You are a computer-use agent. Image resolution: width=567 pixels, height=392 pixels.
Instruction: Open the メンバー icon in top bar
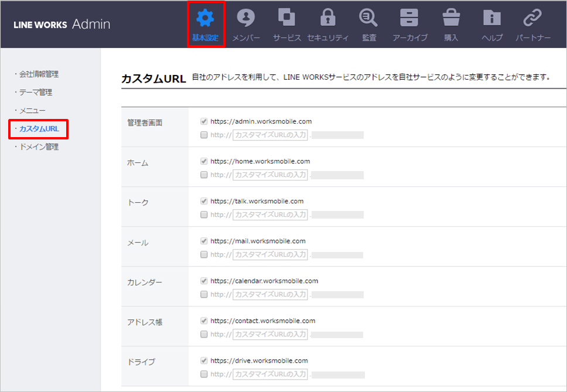(245, 19)
